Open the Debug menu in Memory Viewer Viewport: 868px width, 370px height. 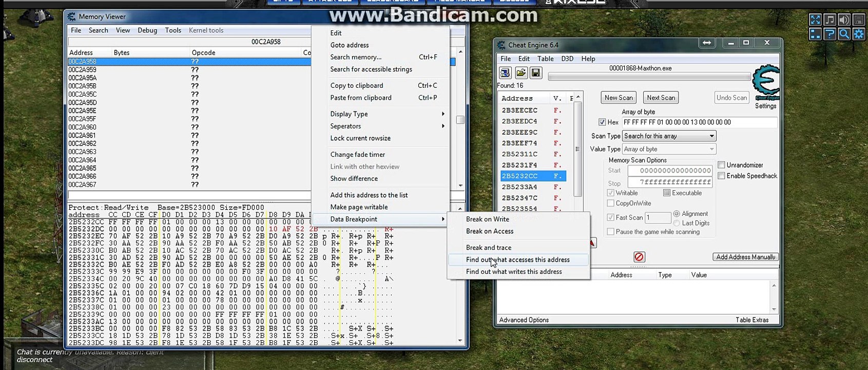point(147,30)
